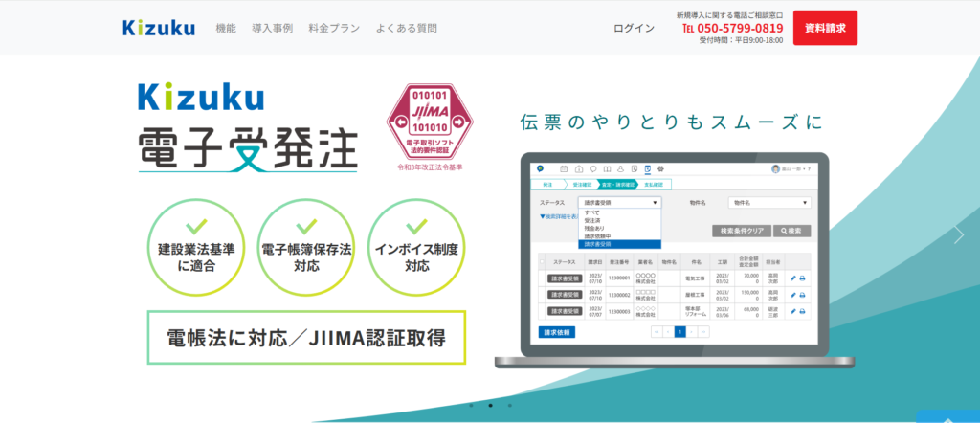Choose highlighted 請求書受領 option in the list
Image resolution: width=980 pixels, height=423 pixels.
tap(619, 244)
